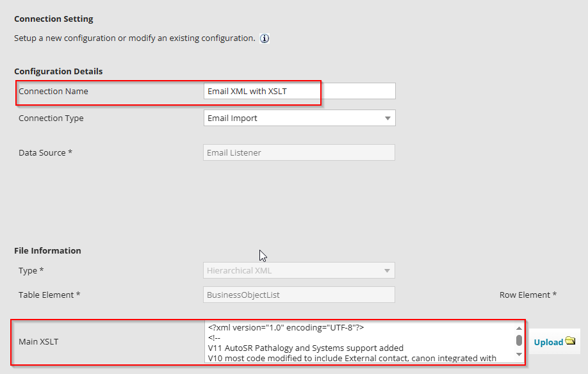
Task: Open the Connection Type dropdown
Action: point(299,118)
